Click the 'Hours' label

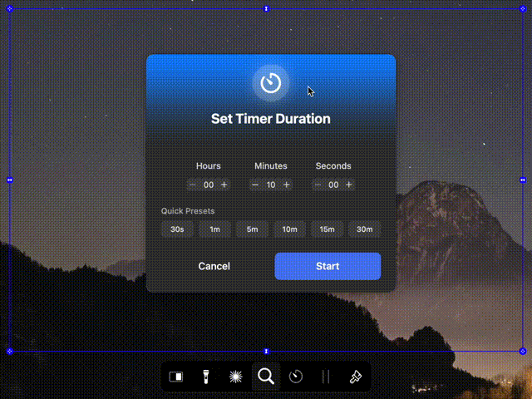pyautogui.click(x=209, y=166)
